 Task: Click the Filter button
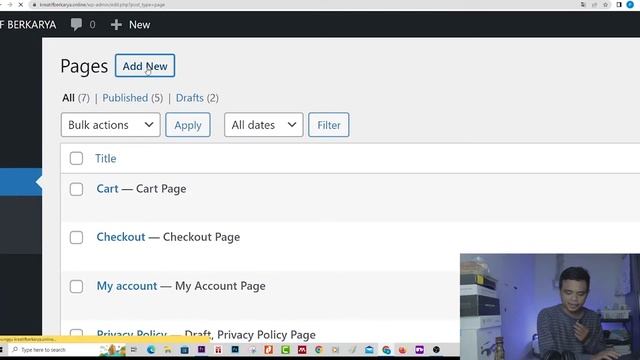pyautogui.click(x=329, y=125)
